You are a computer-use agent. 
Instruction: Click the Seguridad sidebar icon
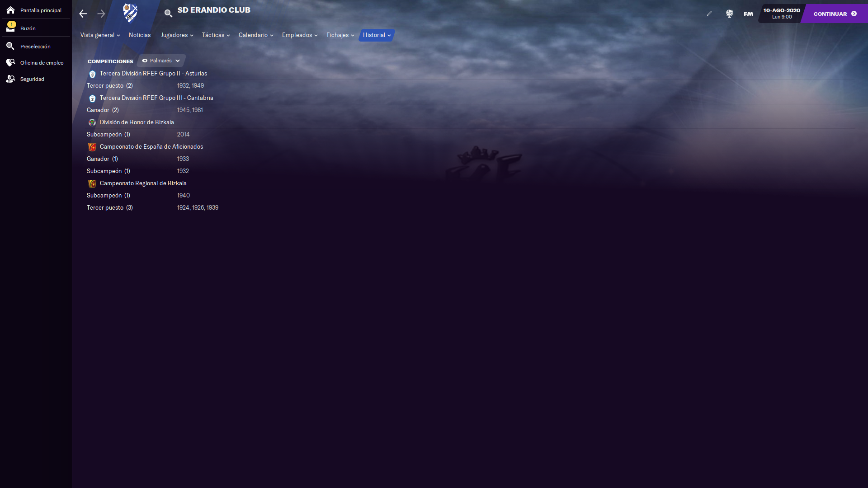[10, 79]
